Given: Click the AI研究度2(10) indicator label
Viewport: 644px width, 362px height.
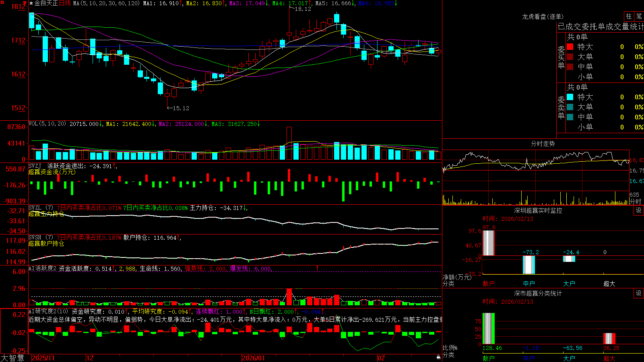Looking at the screenshot, I should click(48, 311).
